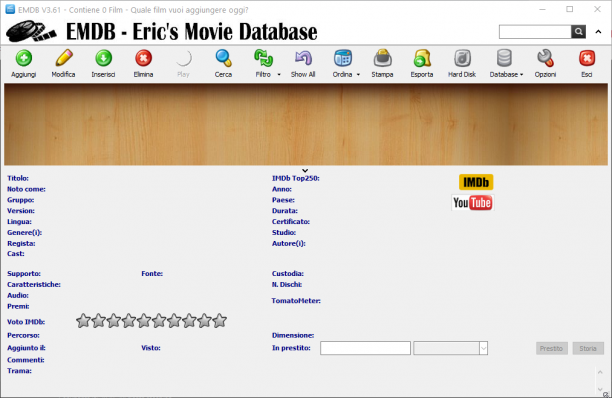The width and height of the screenshot is (612, 398).
Task: Click the first Voto IMDb star
Action: [83, 320]
